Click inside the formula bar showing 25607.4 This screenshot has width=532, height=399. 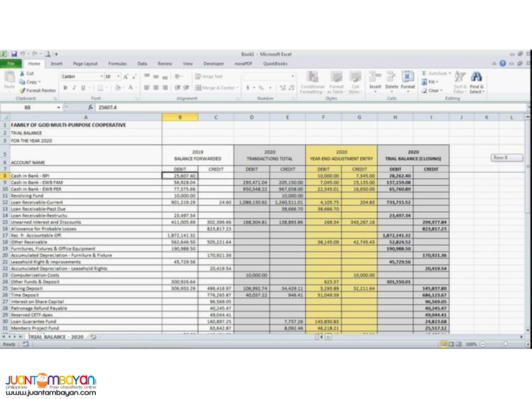127,108
